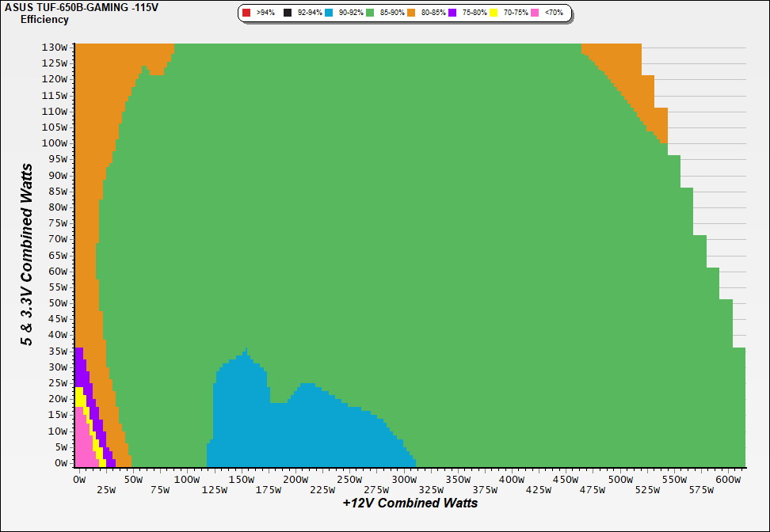Click the red >94% legend swatch
Screen dimensions: 770x532
click(246, 13)
